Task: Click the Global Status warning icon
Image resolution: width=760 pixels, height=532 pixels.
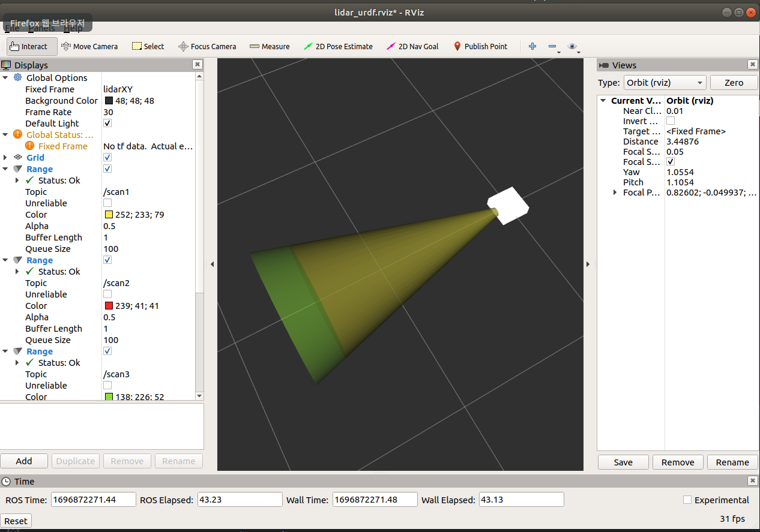Action: point(17,134)
